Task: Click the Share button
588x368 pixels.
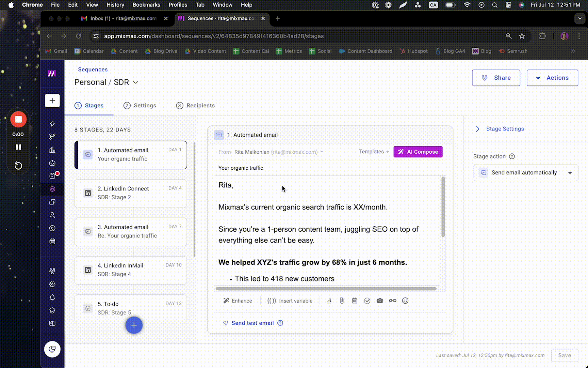Action: [496, 78]
